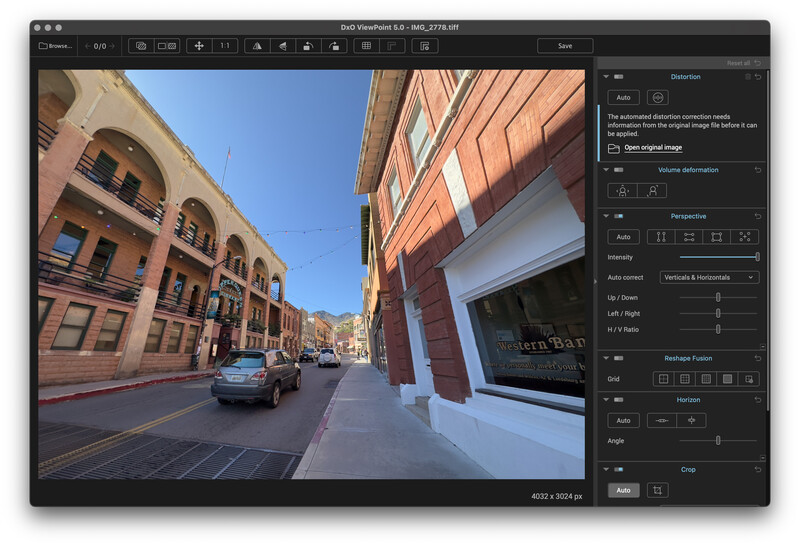Reset the Horizon settings
This screenshot has height=546, width=800.
(758, 400)
